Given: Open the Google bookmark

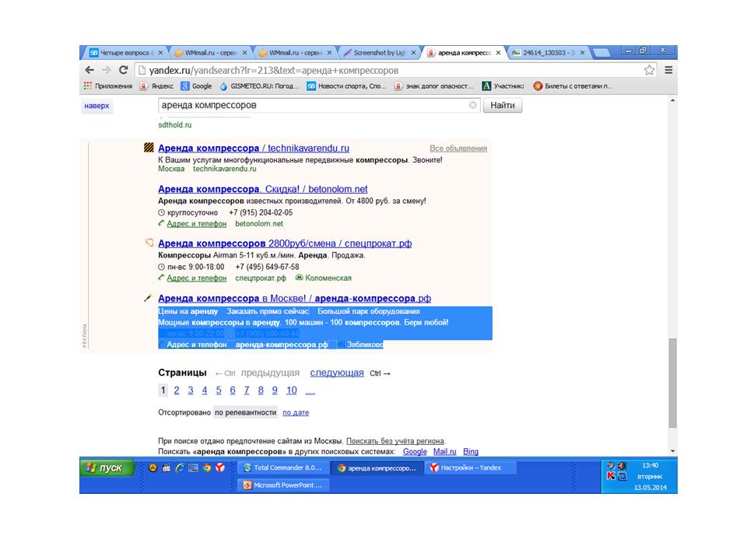Looking at the screenshot, I should click(x=196, y=86).
